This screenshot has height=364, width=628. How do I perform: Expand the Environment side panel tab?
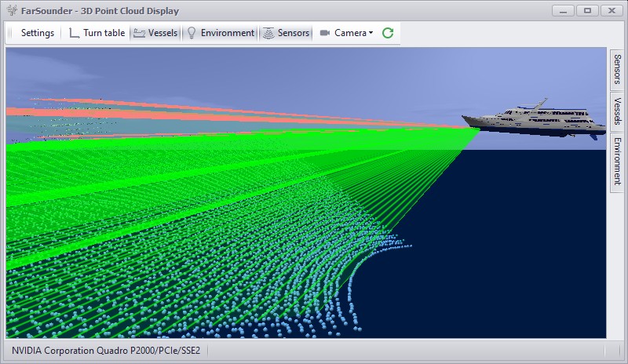[618, 161]
